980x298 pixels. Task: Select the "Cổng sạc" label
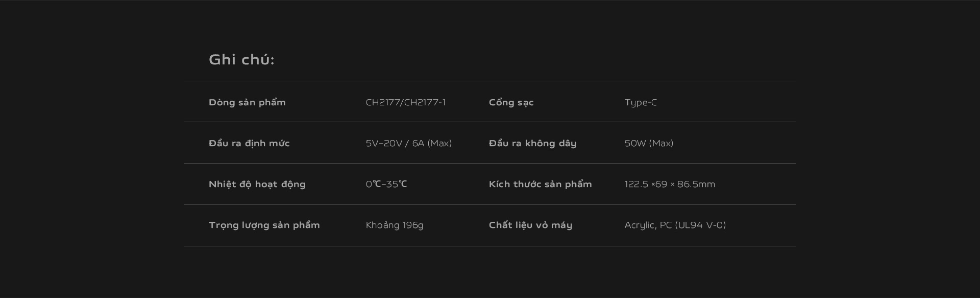tap(511, 102)
